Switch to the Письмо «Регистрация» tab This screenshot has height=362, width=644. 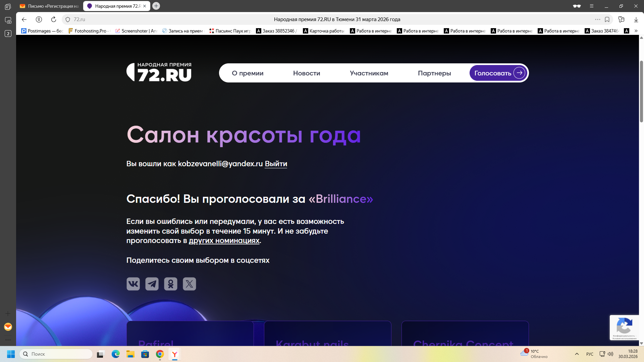click(x=50, y=6)
